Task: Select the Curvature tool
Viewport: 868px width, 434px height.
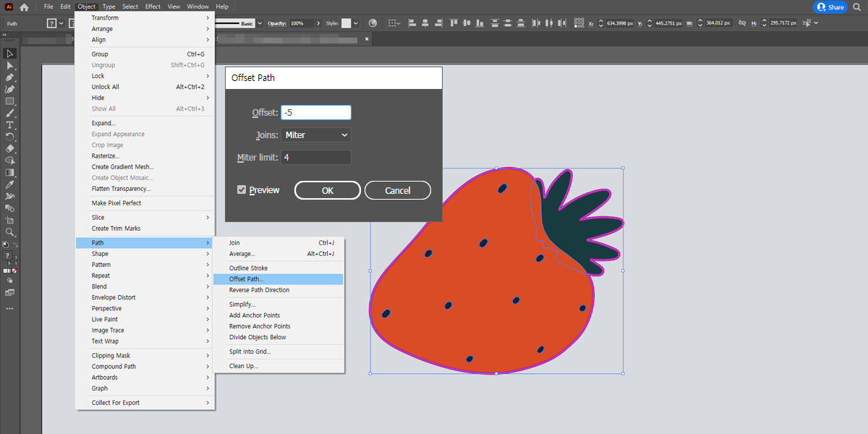Action: point(10,89)
